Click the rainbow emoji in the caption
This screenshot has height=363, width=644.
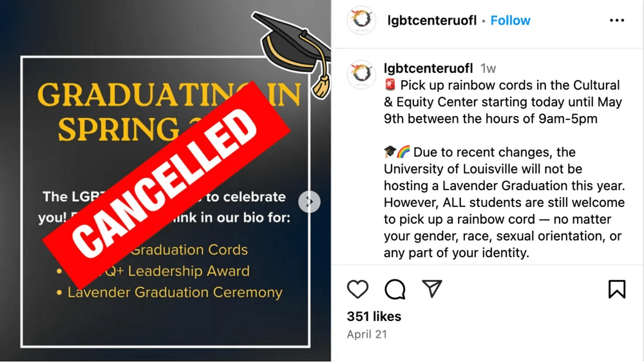click(403, 152)
